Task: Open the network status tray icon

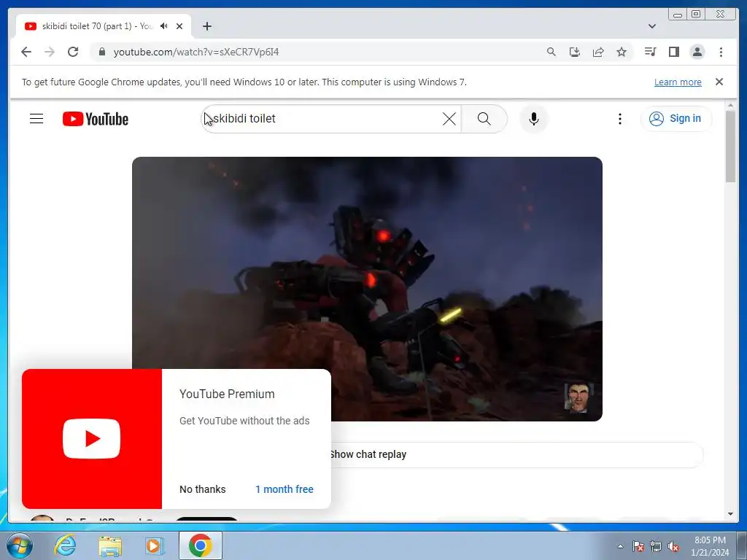Action: (x=656, y=546)
